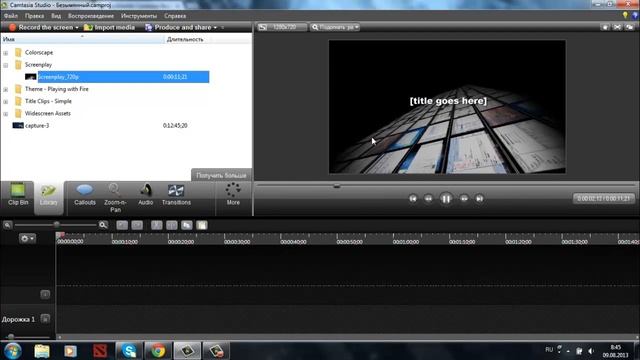Image resolution: width=640 pixels, height=360 pixels.
Task: Open the 1280x720 editing dimensions button
Action: click(x=282, y=27)
